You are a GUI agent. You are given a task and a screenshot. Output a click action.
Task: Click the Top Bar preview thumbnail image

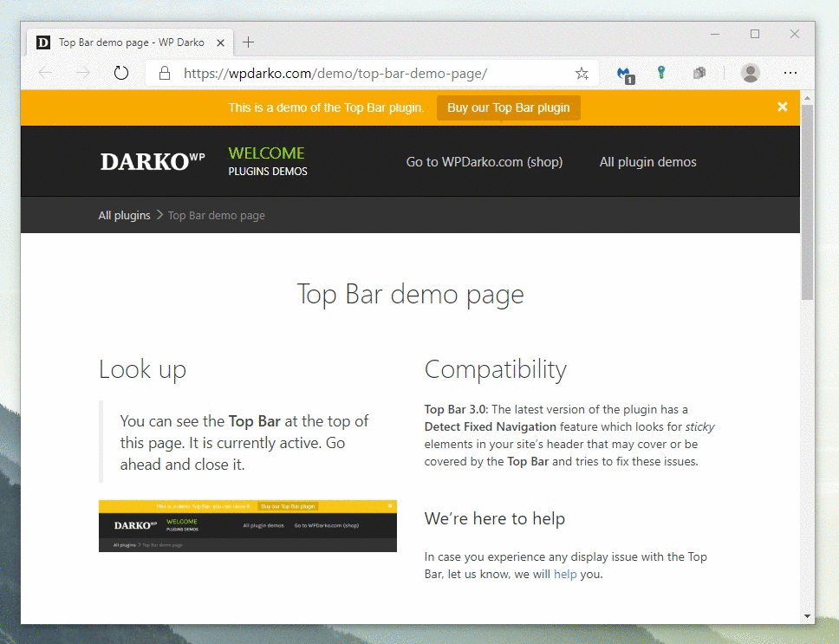point(248,526)
